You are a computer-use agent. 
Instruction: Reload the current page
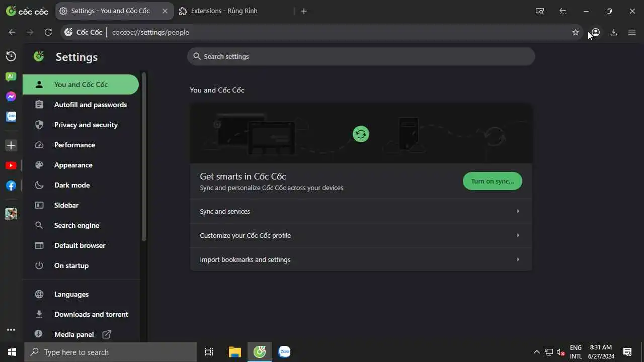[x=48, y=32]
